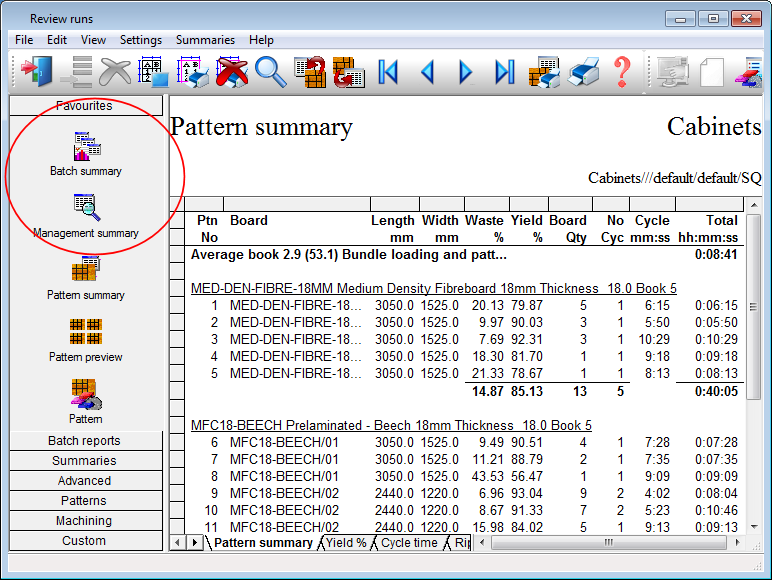Click horizontal scrollbar right arrow
This screenshot has height=580, width=772.
click(x=737, y=543)
